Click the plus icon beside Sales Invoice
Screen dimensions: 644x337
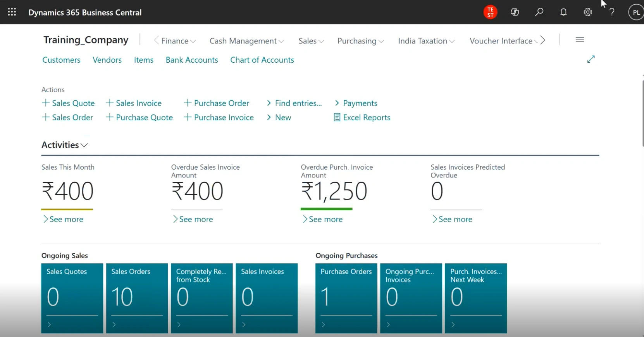pos(109,103)
